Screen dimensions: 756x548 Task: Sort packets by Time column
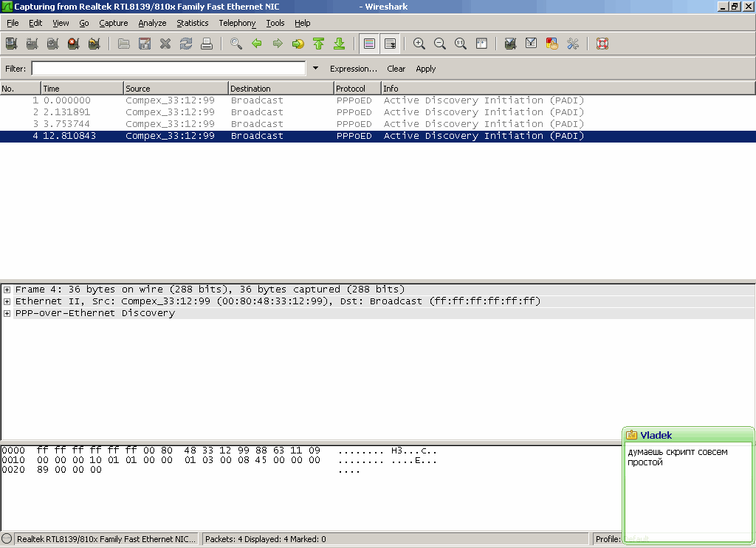tap(82, 89)
